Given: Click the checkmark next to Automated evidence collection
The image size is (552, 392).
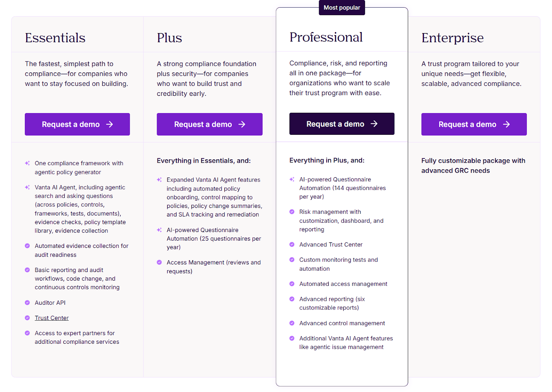Looking at the screenshot, I should pos(27,246).
